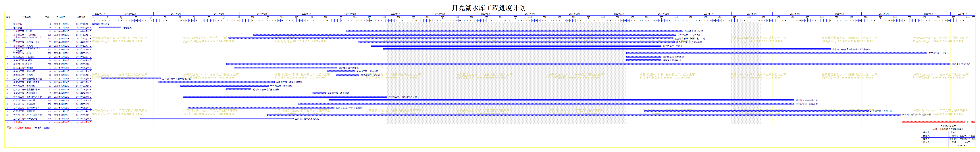The image size is (980, 152).
Task: Click 月亮湖水库工程 in the title block
Action: point(948,126)
